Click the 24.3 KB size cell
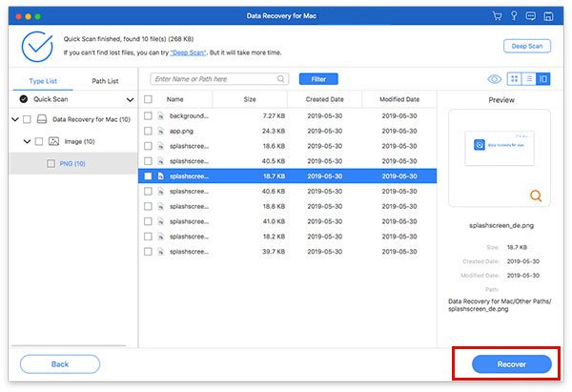 [274, 131]
